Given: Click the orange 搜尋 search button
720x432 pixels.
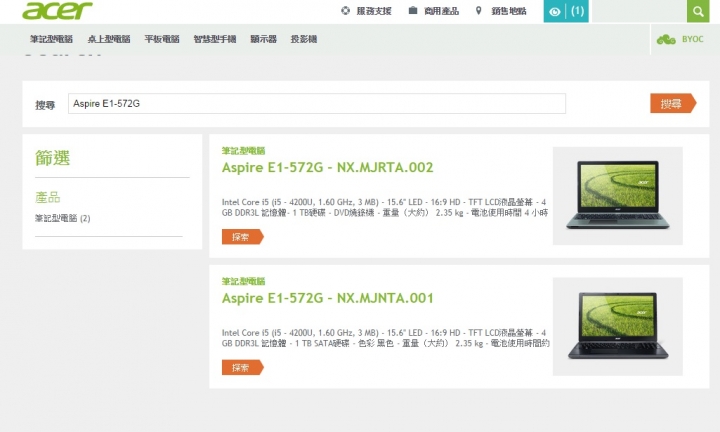Looking at the screenshot, I should [x=673, y=104].
